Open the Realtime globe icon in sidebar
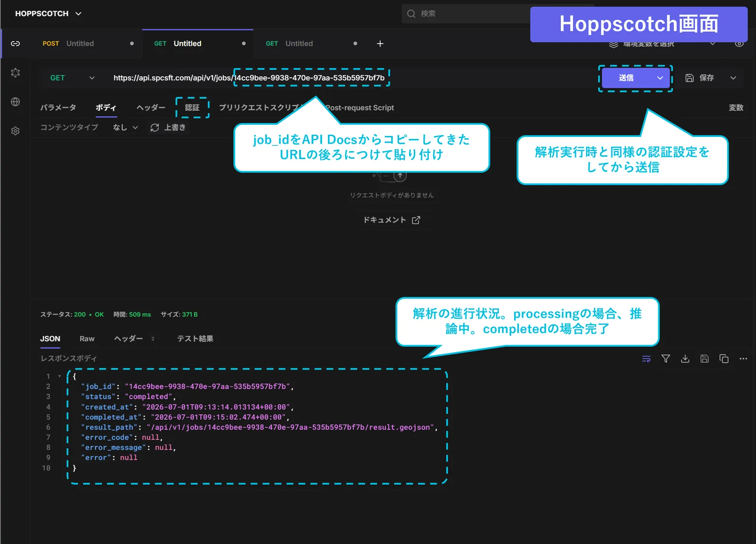The image size is (756, 544). 15,102
